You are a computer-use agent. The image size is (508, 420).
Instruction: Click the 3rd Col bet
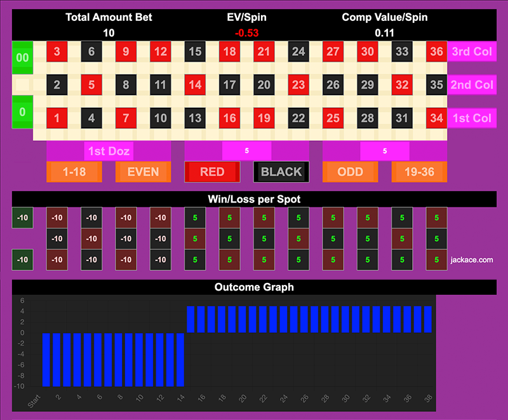click(x=472, y=52)
